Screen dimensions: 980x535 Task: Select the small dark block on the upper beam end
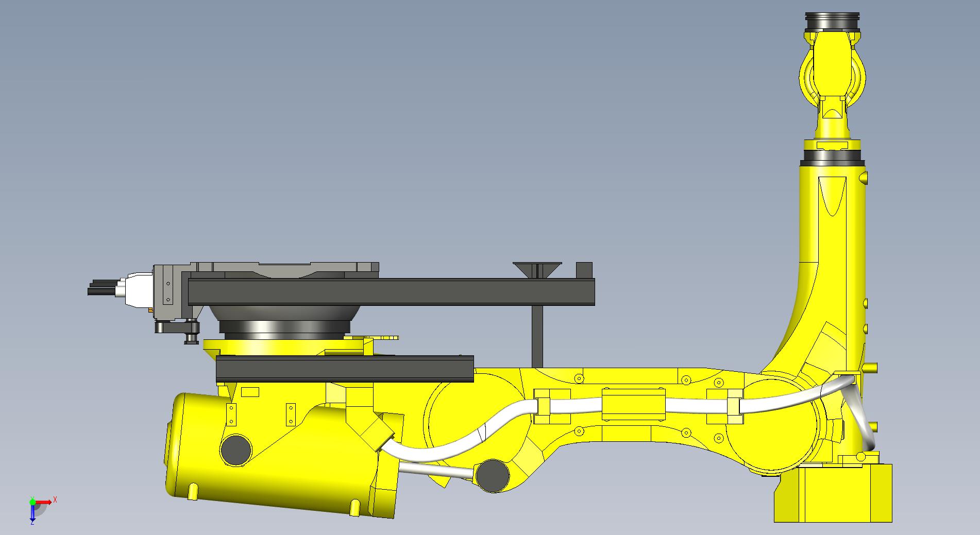click(x=584, y=270)
